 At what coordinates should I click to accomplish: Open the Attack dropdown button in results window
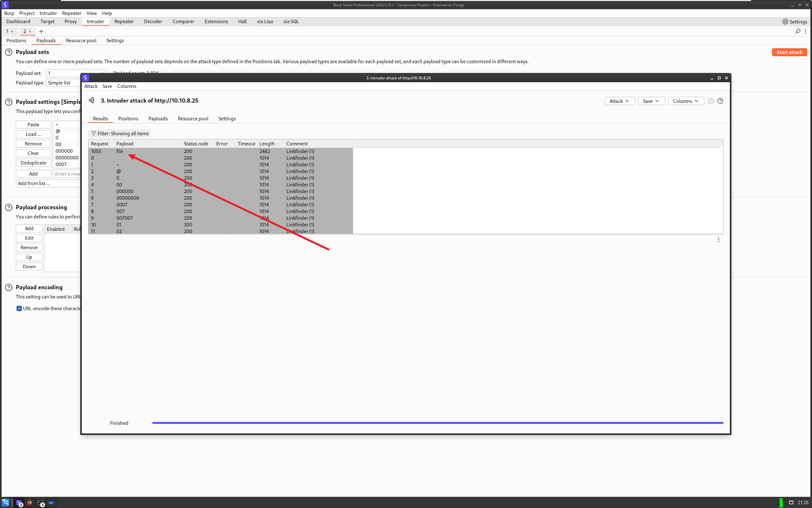point(619,101)
